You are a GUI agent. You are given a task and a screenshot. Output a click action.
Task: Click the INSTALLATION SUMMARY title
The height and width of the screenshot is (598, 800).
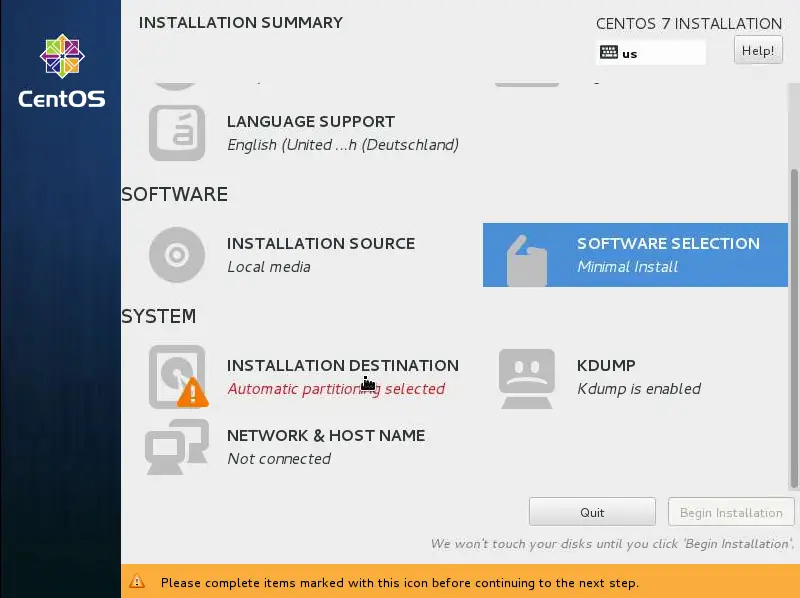(241, 22)
